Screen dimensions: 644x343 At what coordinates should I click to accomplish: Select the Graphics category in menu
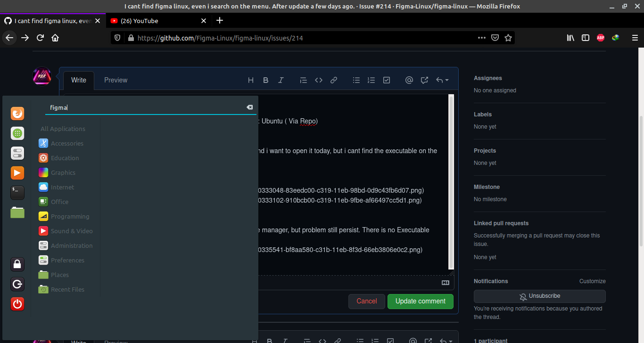tap(63, 172)
